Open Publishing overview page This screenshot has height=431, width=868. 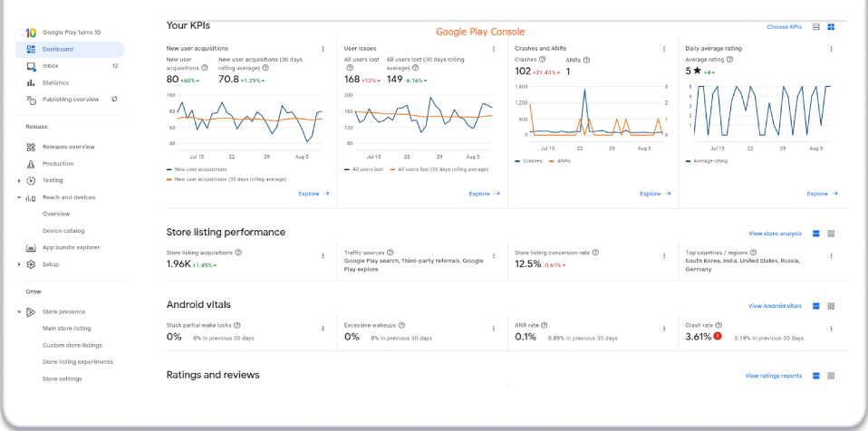[71, 100]
